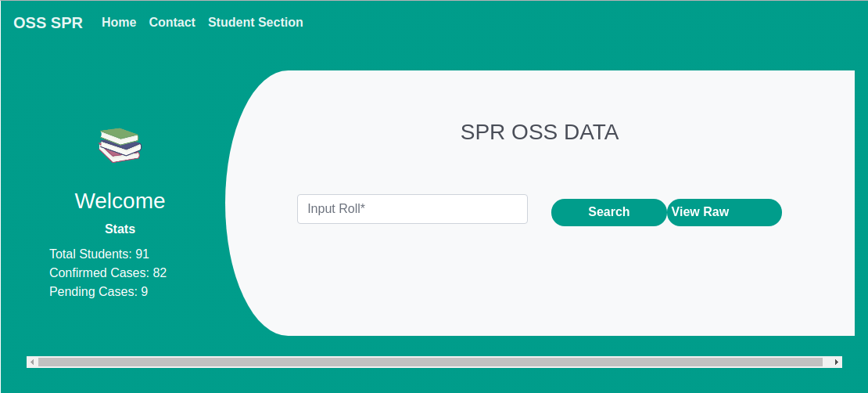The width and height of the screenshot is (868, 393).
Task: Open the Student Section menu item
Action: point(256,23)
